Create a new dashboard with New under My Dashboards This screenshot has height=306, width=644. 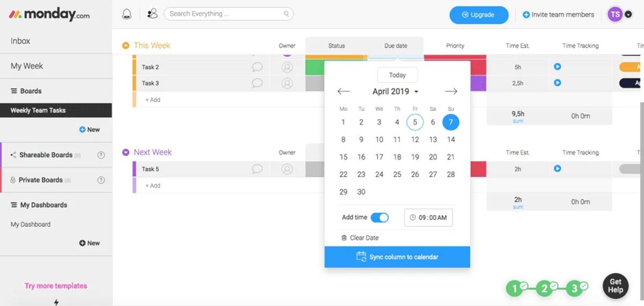tap(90, 243)
